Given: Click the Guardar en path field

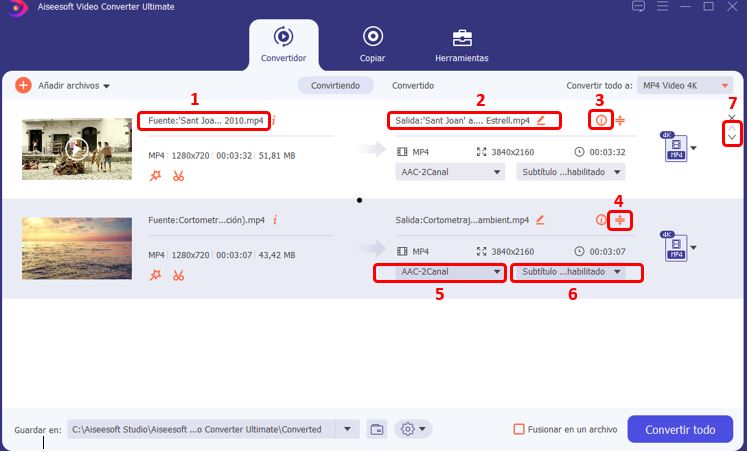Looking at the screenshot, I should coord(201,430).
